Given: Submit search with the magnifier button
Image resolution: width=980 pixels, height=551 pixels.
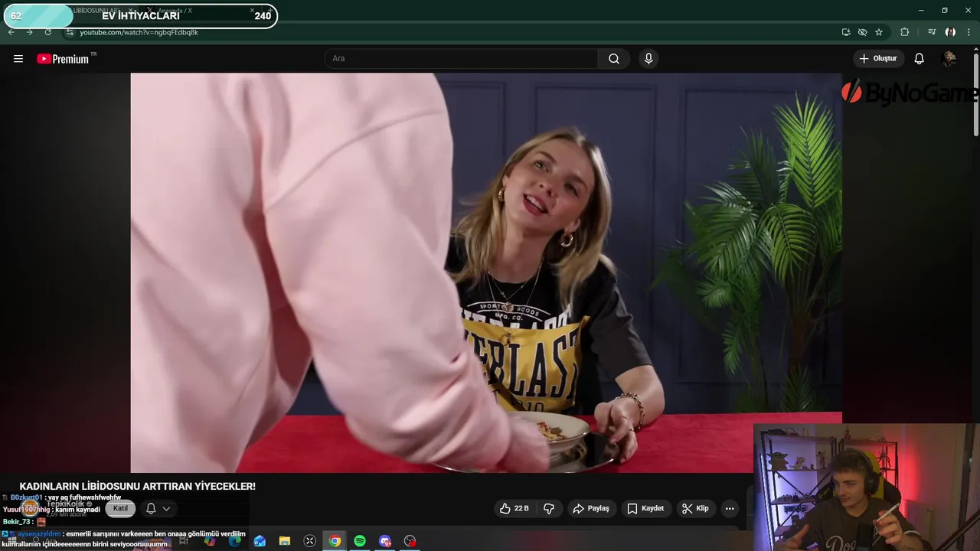Looking at the screenshot, I should (x=614, y=59).
